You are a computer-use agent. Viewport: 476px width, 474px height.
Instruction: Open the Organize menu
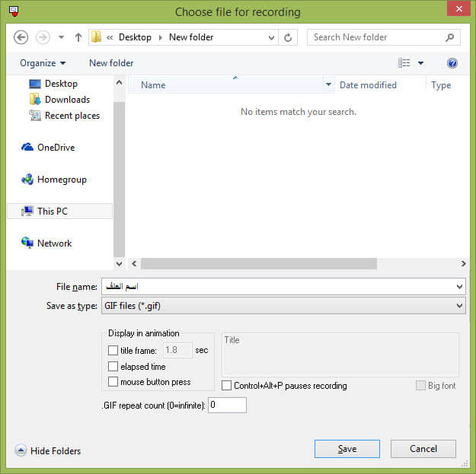[x=43, y=63]
